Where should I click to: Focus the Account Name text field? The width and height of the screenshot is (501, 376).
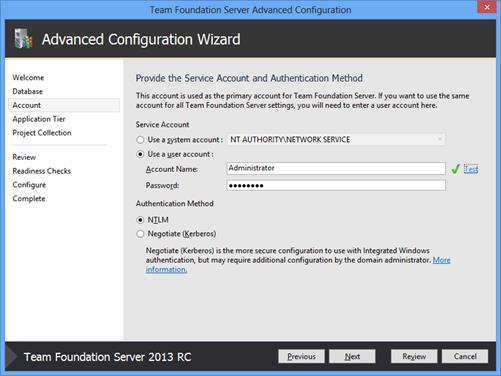336,168
